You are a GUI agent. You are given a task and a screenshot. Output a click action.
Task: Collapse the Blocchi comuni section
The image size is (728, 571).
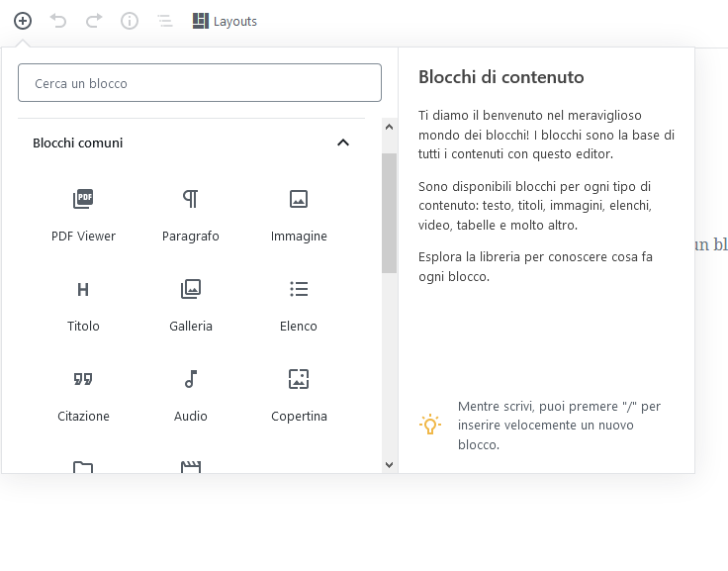[343, 143]
